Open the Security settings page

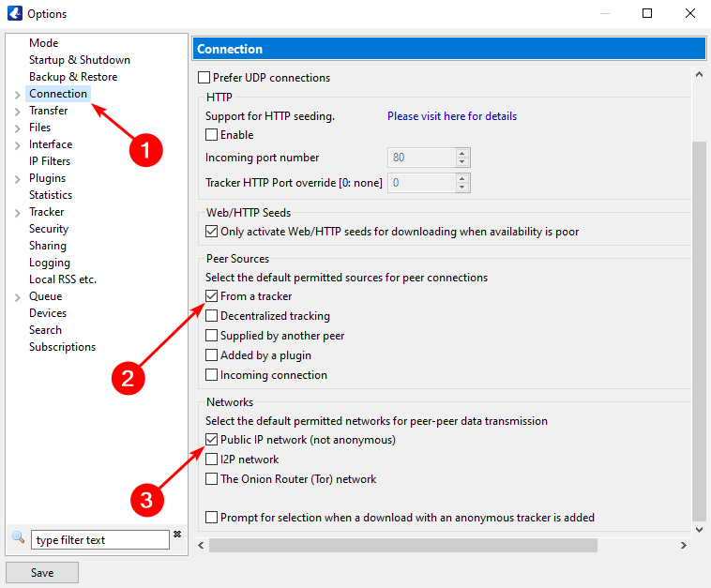pyautogui.click(x=49, y=229)
